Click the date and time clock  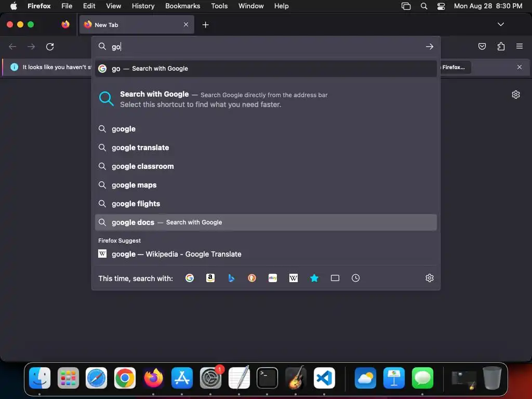click(x=488, y=6)
